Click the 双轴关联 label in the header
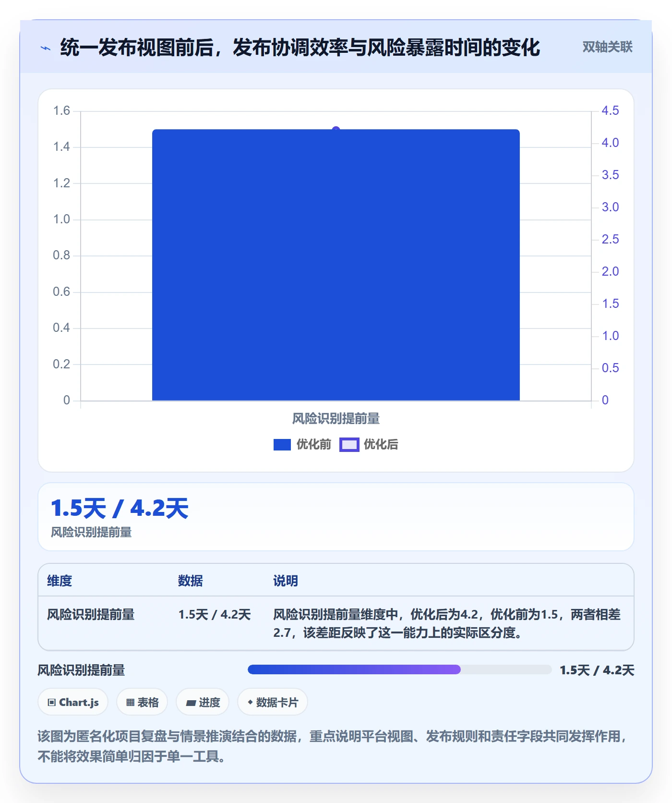 [x=607, y=47]
